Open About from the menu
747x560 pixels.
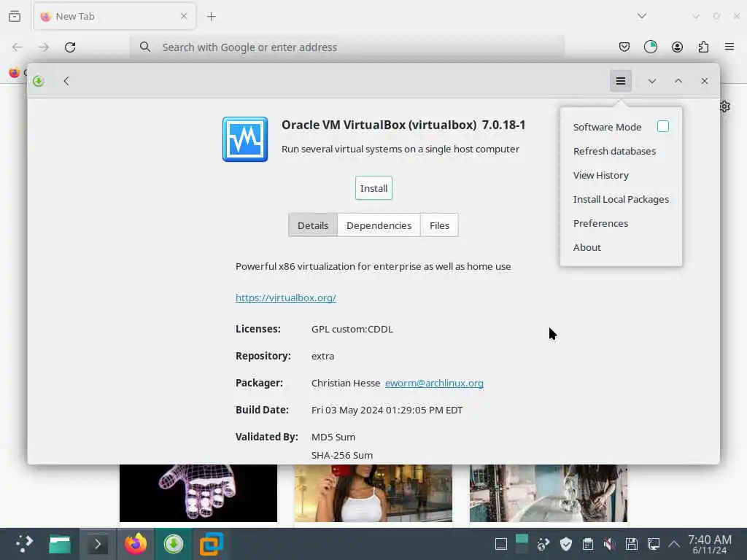click(x=587, y=248)
